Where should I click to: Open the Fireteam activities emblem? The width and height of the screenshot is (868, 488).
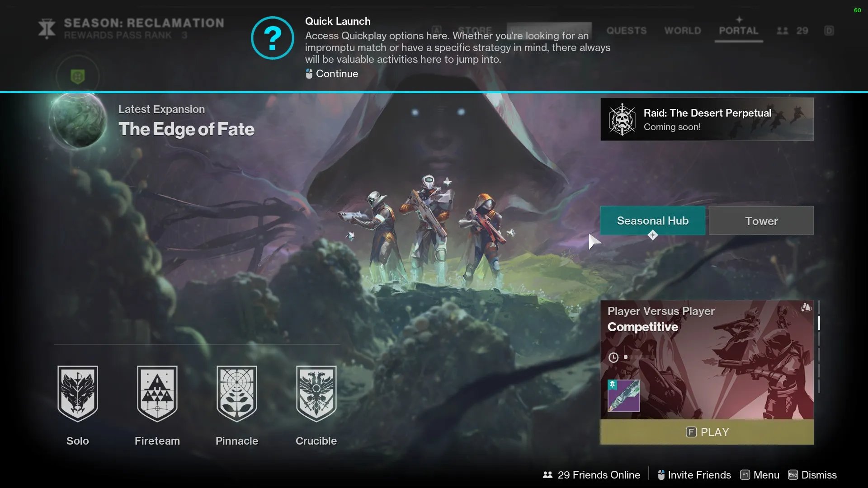(x=157, y=393)
